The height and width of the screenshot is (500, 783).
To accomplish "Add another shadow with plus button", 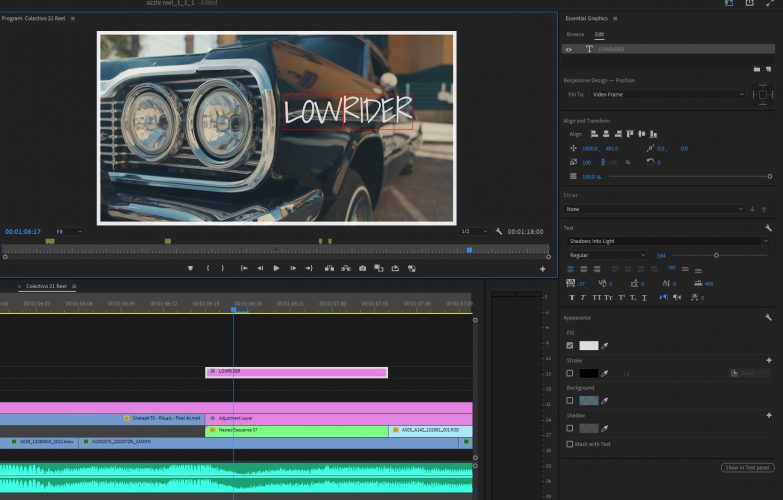I will click(769, 415).
